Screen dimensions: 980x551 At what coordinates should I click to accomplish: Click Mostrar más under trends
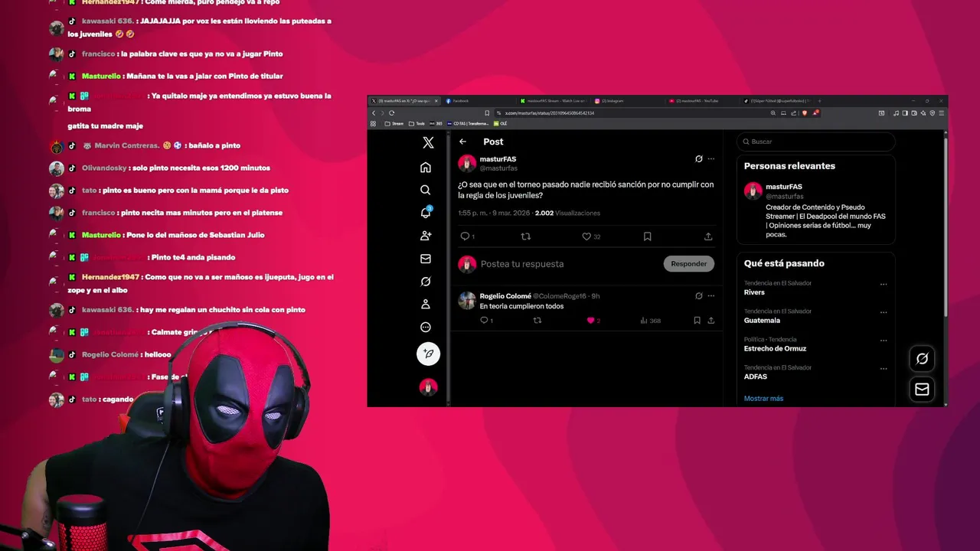[763, 399]
